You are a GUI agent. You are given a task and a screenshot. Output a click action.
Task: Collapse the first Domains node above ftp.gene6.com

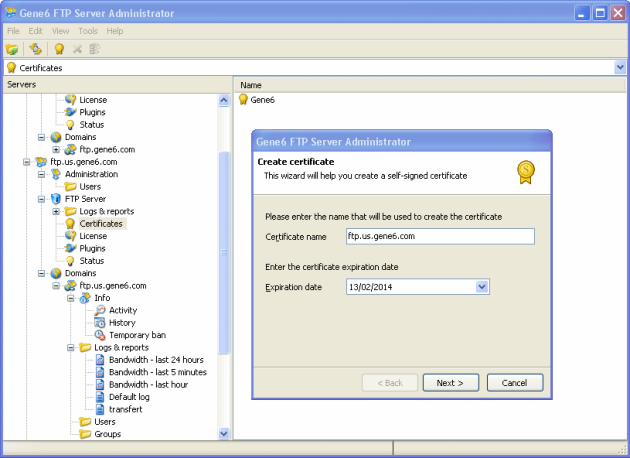coord(41,137)
